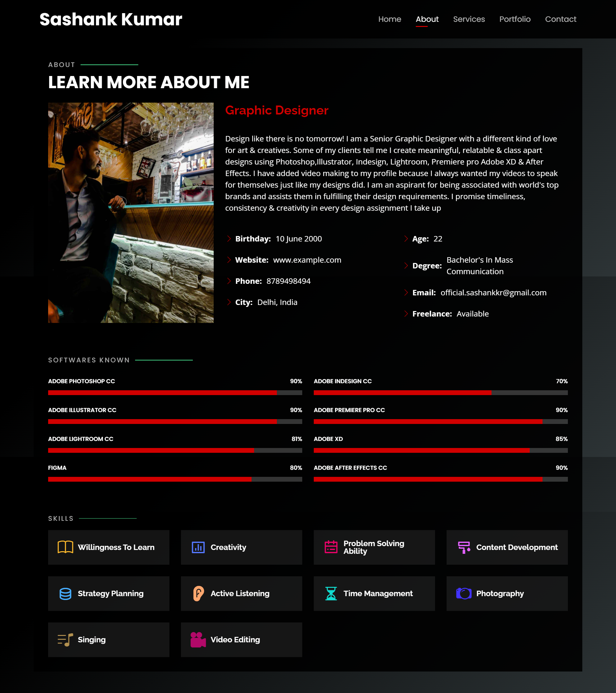Click the paint roller icon for Content Development
Viewport: 616px width, 693px height.
tap(464, 547)
